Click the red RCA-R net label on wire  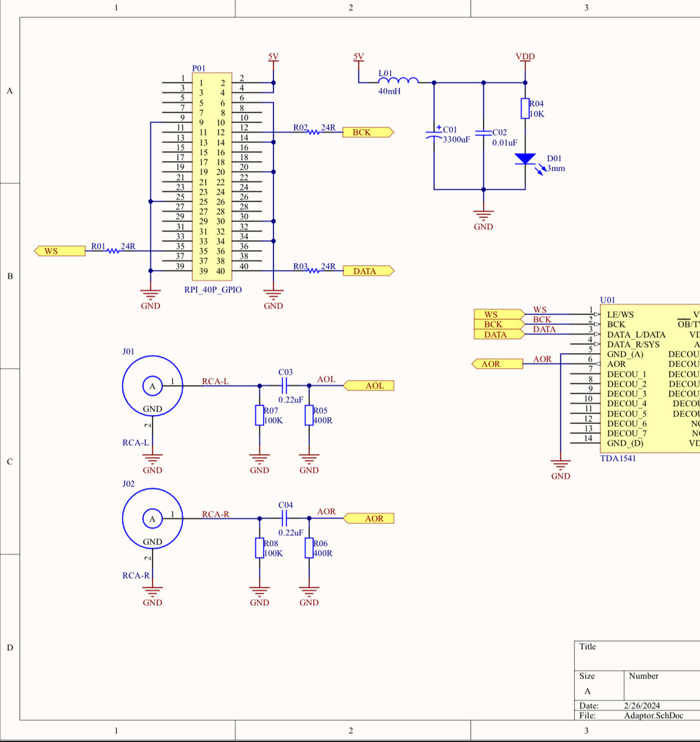(215, 514)
